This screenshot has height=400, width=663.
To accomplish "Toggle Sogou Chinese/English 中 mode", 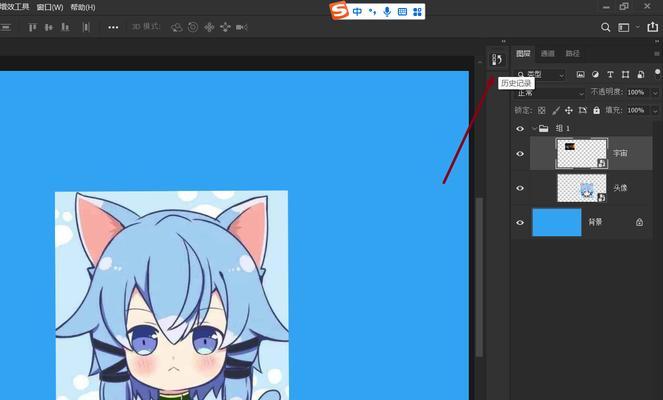I will (x=357, y=11).
